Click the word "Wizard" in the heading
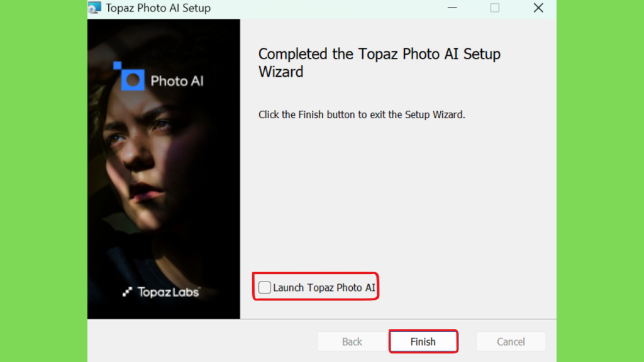The height and width of the screenshot is (362, 644). (280, 72)
